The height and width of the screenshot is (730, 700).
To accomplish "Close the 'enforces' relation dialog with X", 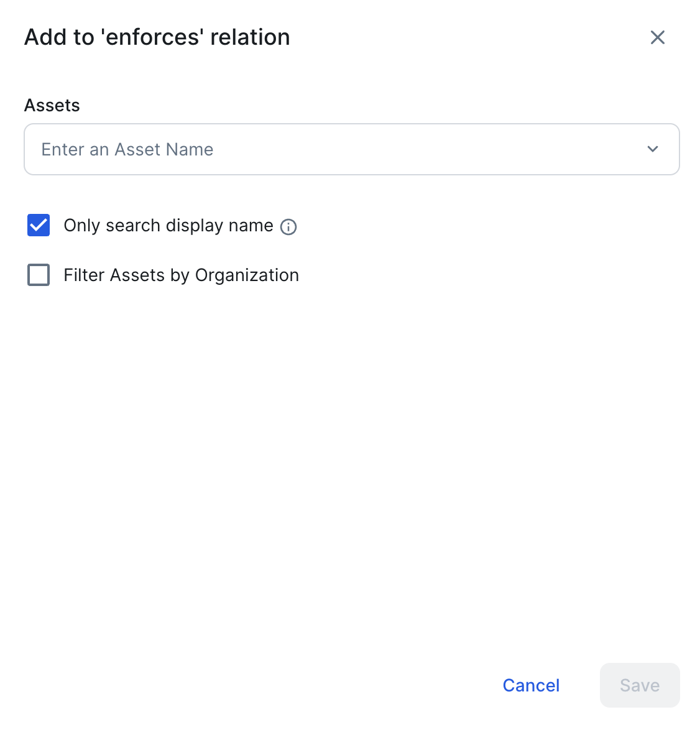I will (657, 37).
